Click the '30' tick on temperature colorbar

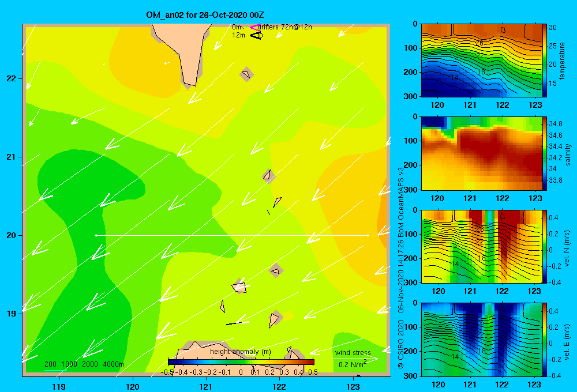[553, 28]
